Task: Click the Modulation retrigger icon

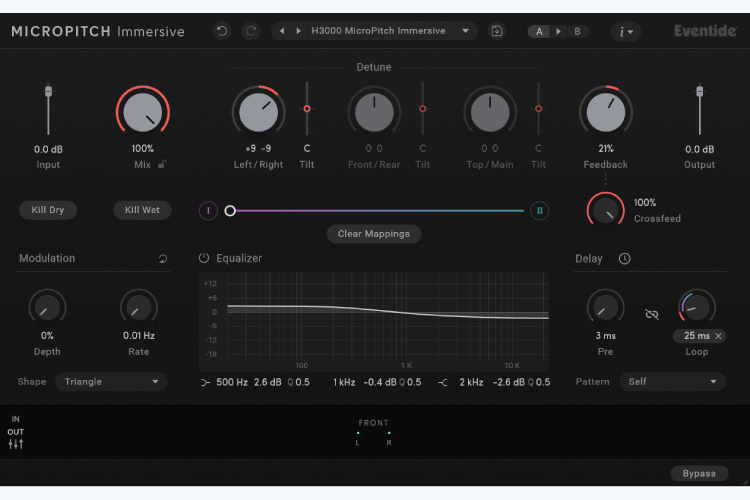Action: pyautogui.click(x=163, y=259)
